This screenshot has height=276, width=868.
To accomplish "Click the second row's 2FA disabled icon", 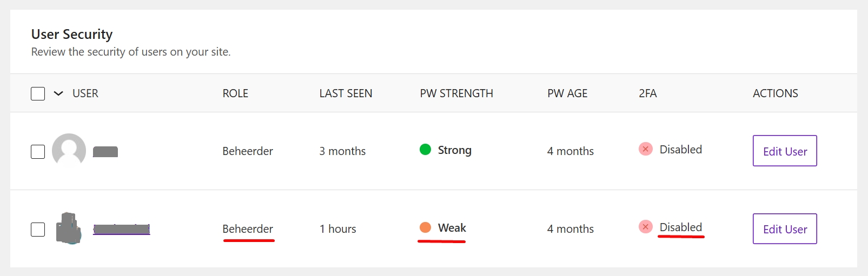I will pyautogui.click(x=645, y=227).
